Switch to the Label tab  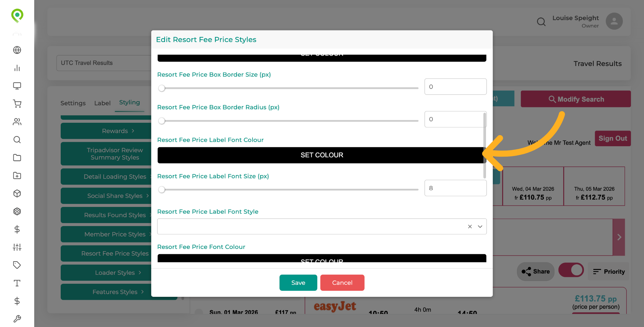(x=102, y=103)
